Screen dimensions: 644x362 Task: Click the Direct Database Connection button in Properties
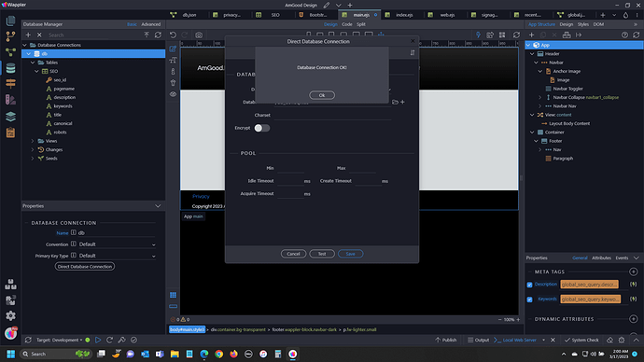tap(85, 267)
